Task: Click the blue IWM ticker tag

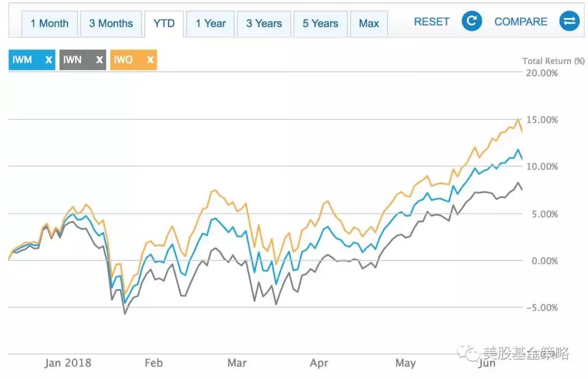Action: (x=23, y=60)
